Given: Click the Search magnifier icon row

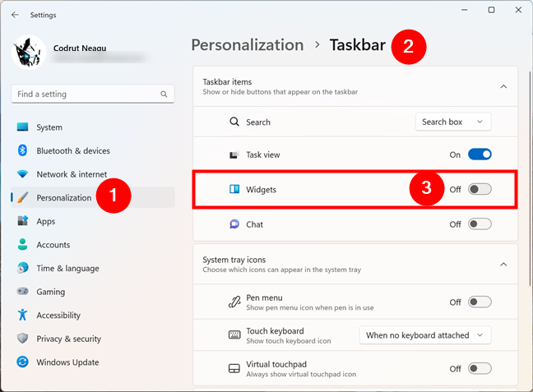Looking at the screenshot, I should point(234,122).
